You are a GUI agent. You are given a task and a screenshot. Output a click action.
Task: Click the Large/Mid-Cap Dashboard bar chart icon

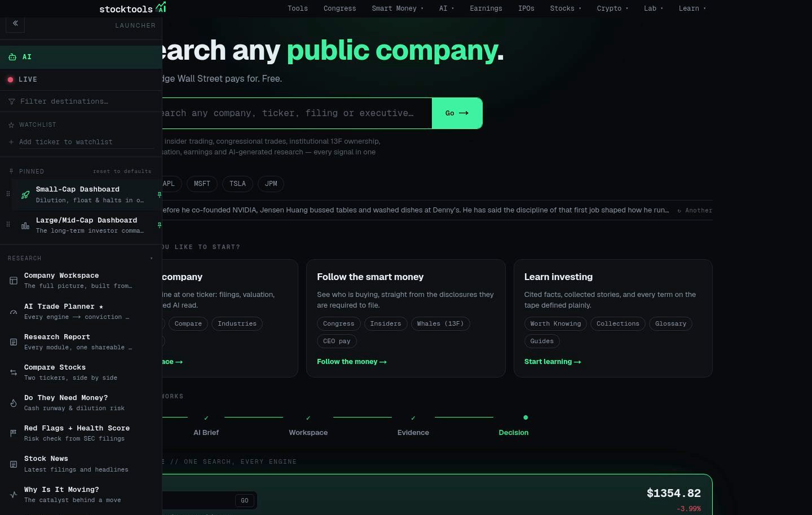point(25,226)
